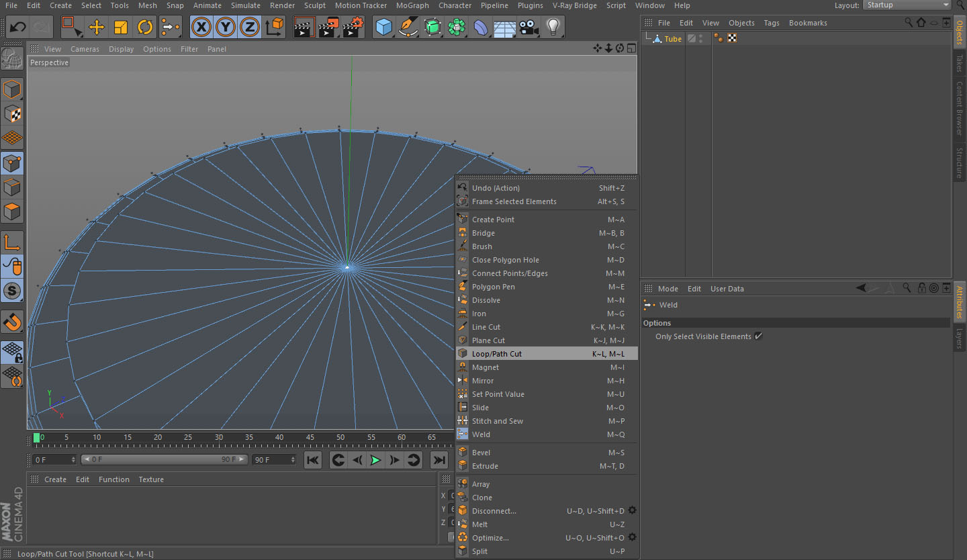Select the Tube object in Object Manager
This screenshot has height=560, width=967.
click(x=673, y=39)
